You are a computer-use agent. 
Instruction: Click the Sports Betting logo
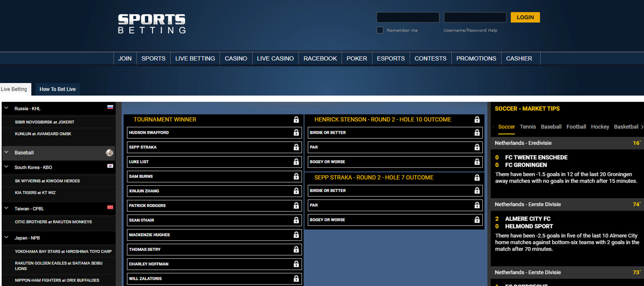click(x=152, y=24)
